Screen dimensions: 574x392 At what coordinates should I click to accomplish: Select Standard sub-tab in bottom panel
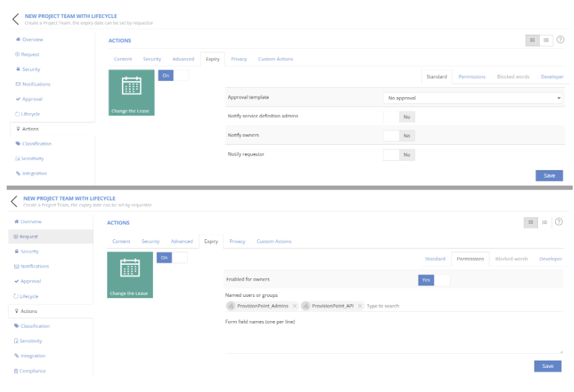pos(435,259)
